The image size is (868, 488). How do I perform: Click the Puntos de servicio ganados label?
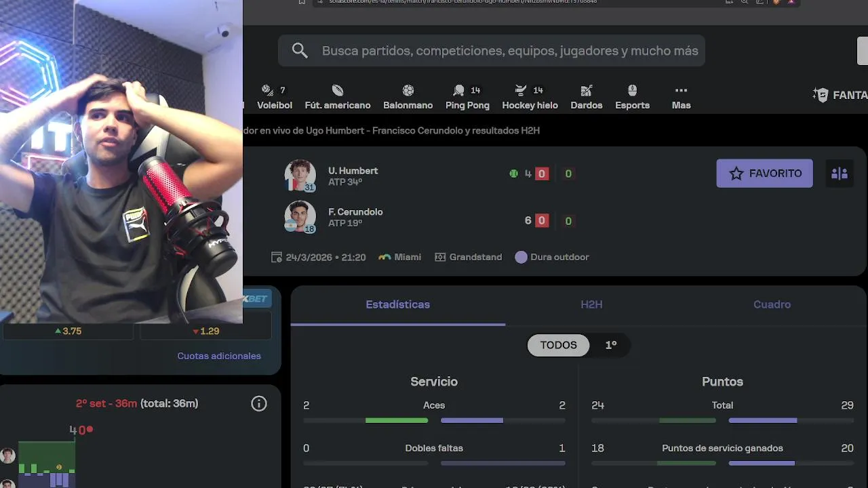(722, 448)
